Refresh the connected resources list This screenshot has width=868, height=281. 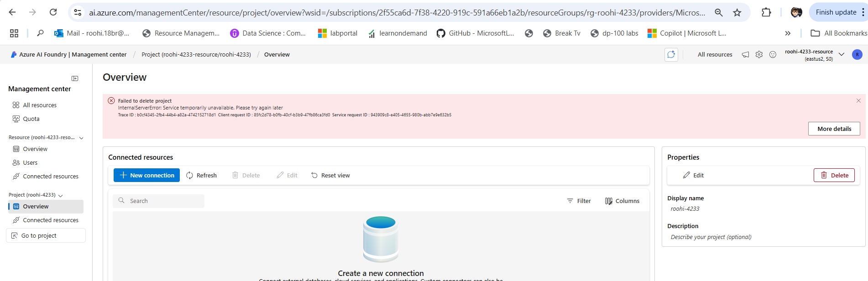coord(201,175)
